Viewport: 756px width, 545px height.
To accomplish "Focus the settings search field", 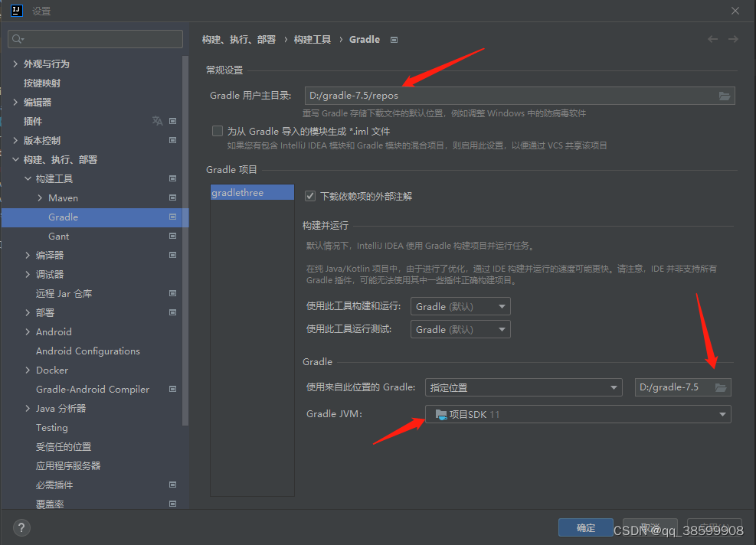I will click(96, 39).
